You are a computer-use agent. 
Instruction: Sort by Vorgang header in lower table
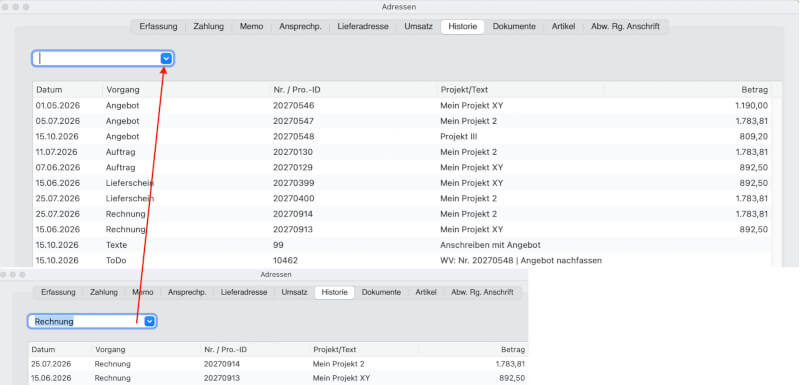110,350
